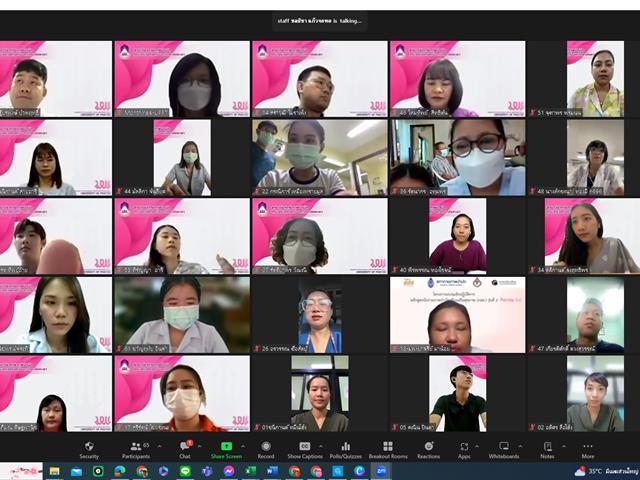This screenshot has height=480, width=640.
Task: Open Microsoft Word from the taskbar
Action: [x=273, y=471]
